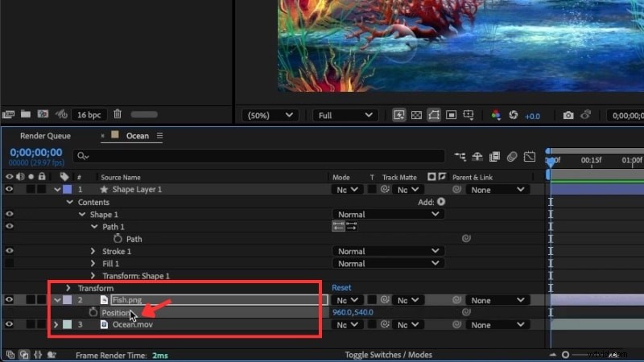Expand the Fill 1 properties
Image resolution: width=644 pixels, height=362 pixels.
click(x=93, y=263)
